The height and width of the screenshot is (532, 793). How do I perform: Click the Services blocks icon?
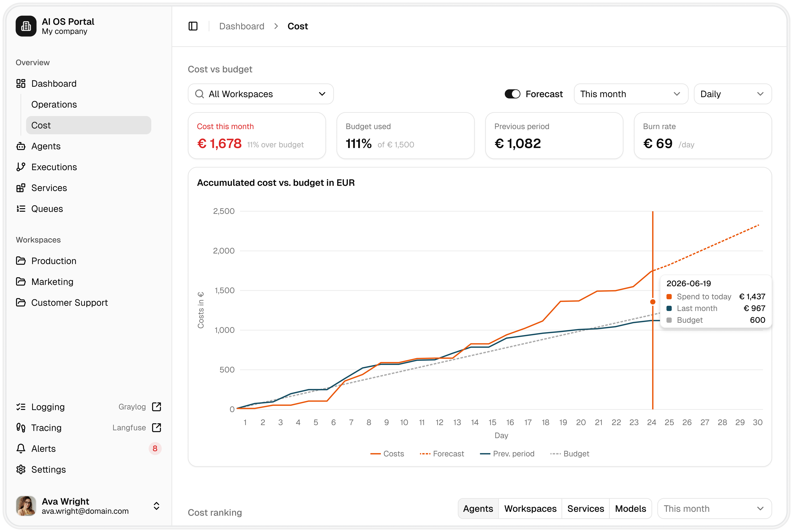click(21, 188)
